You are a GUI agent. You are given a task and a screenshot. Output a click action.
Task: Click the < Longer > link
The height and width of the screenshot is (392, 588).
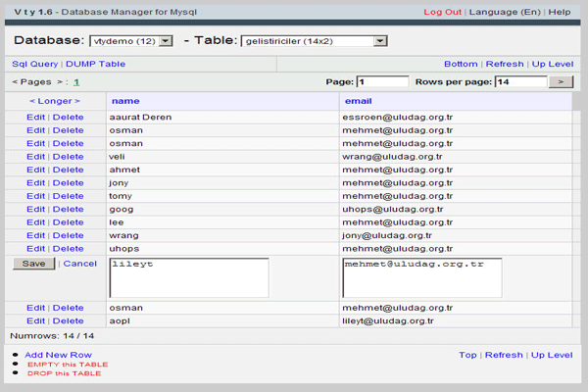coord(55,101)
